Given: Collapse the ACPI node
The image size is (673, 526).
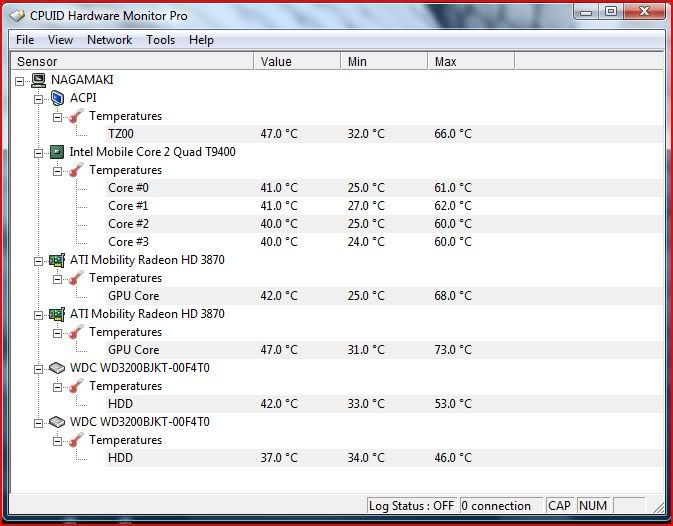Looking at the screenshot, I should click(39, 99).
